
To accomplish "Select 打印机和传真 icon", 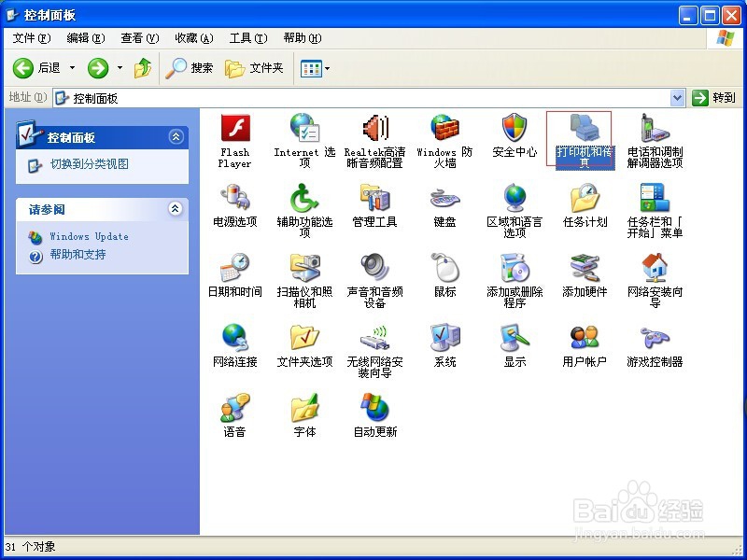I will 585,128.
